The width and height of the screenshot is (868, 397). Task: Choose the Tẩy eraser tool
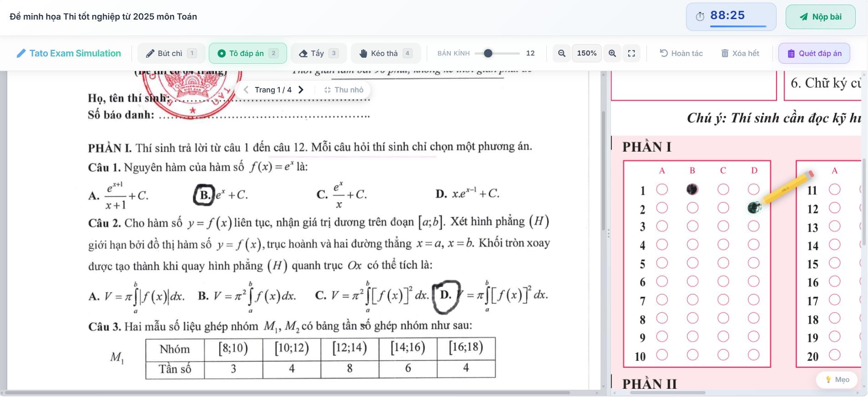click(318, 53)
